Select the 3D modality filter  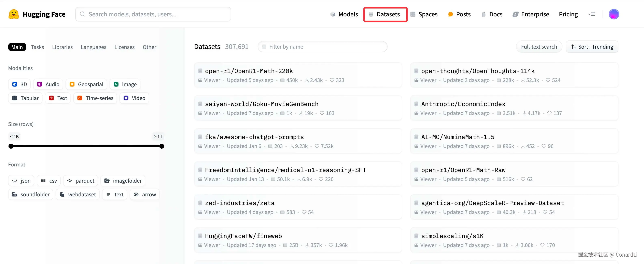pos(19,84)
